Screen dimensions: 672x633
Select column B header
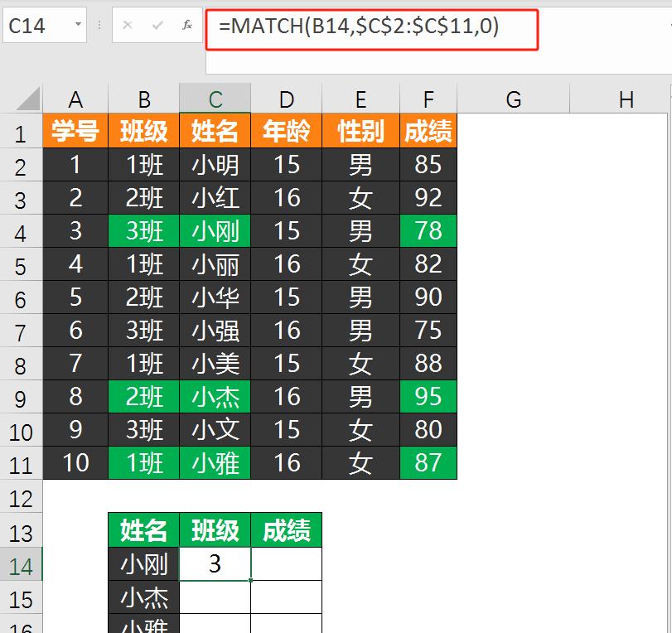click(x=144, y=99)
